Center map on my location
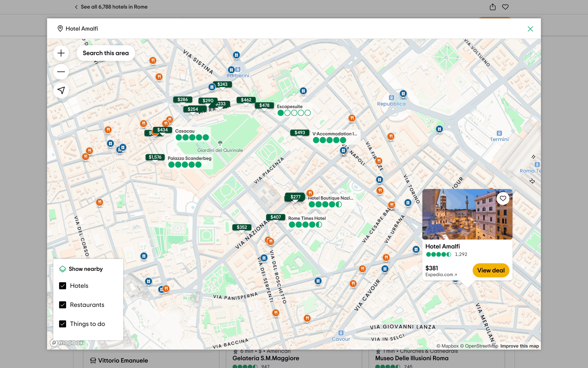 tap(61, 90)
